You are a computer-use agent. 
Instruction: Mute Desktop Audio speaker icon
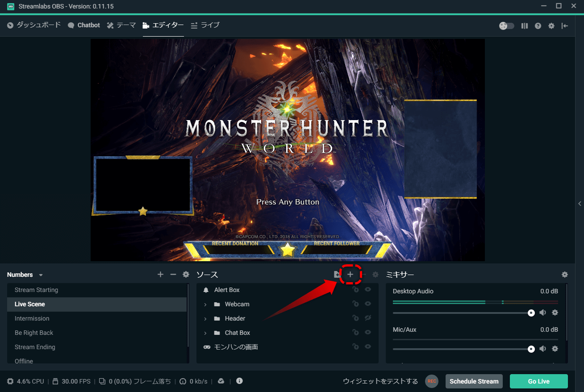click(542, 313)
